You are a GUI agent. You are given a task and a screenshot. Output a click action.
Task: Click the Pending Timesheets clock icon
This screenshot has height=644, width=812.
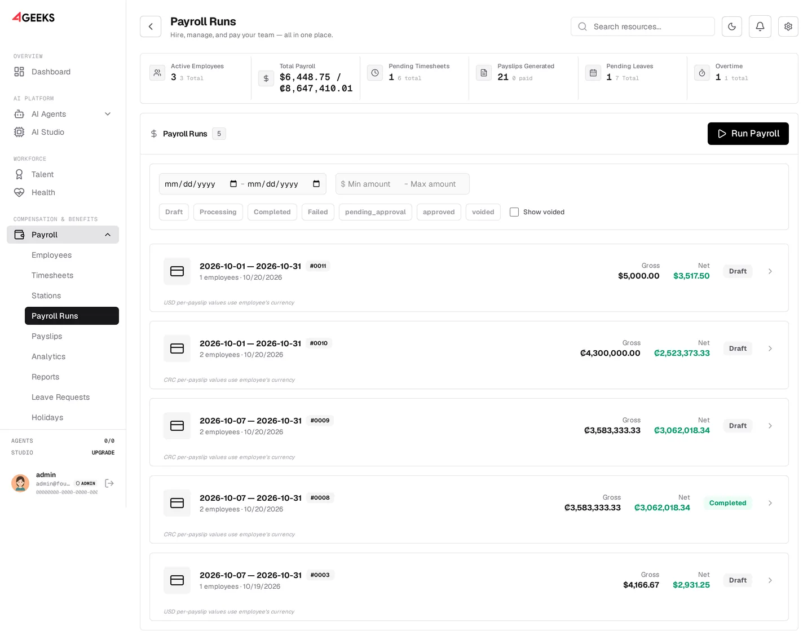pos(375,73)
